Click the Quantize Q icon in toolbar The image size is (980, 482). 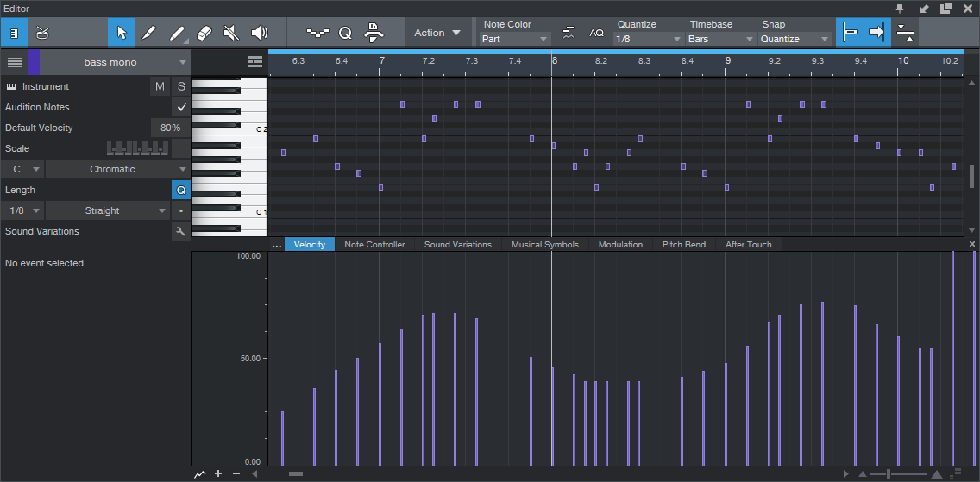[345, 33]
